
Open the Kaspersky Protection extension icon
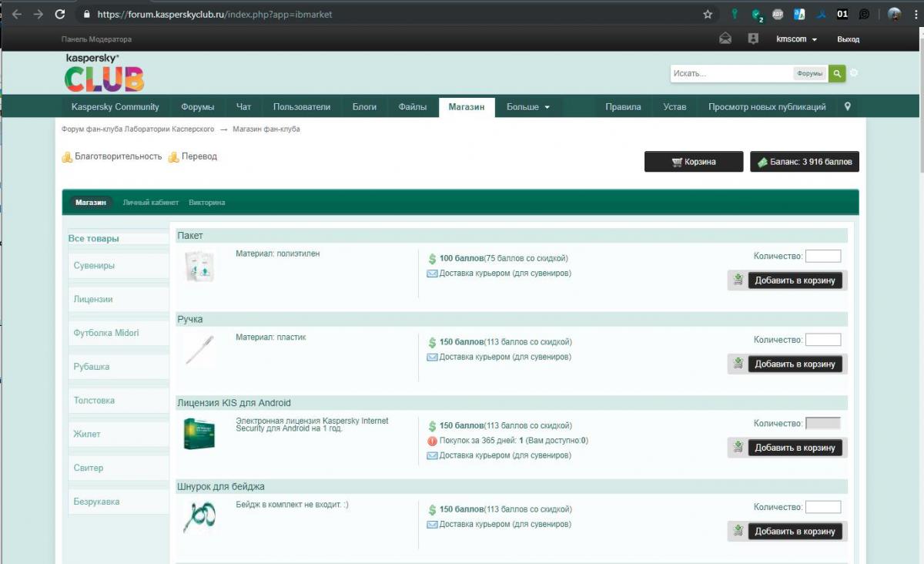[758, 14]
